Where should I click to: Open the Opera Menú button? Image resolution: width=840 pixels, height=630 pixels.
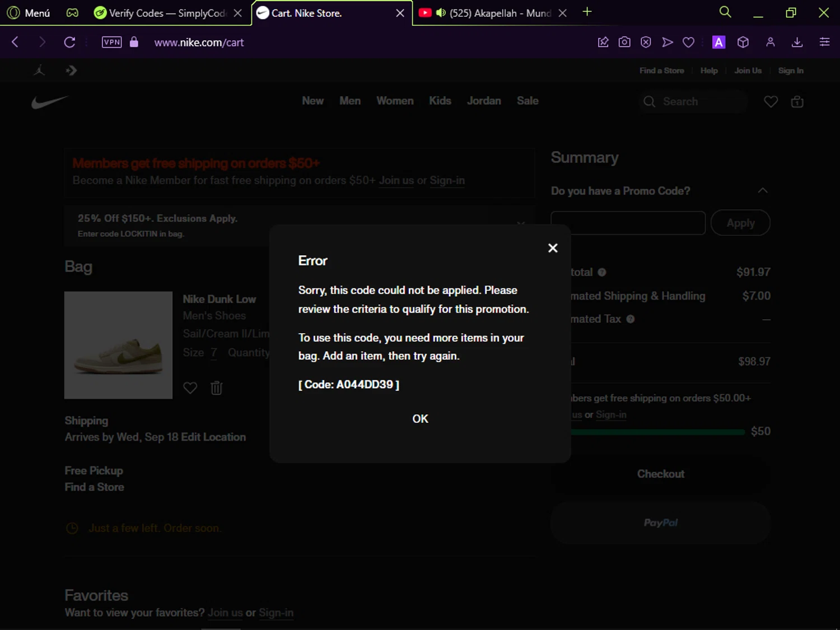tap(29, 13)
